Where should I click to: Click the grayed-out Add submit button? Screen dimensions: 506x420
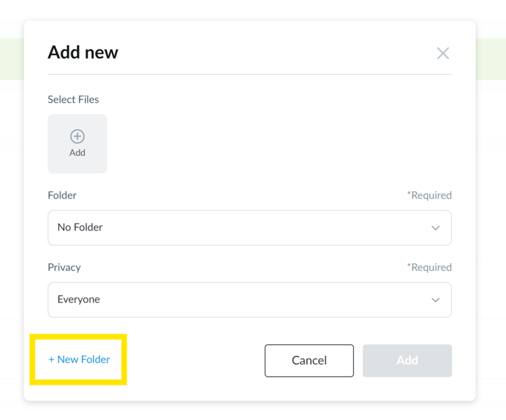coord(407,361)
